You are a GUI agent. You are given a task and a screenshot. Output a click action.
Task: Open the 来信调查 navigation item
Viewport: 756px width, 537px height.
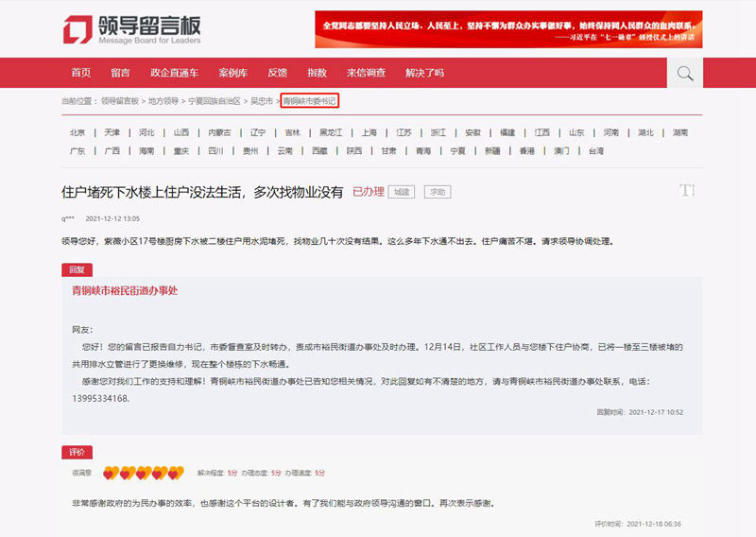point(366,73)
